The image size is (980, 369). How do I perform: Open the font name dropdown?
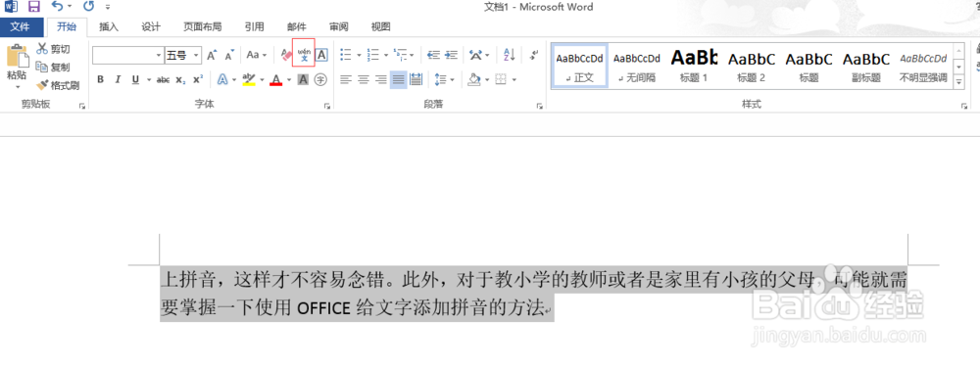tap(159, 56)
